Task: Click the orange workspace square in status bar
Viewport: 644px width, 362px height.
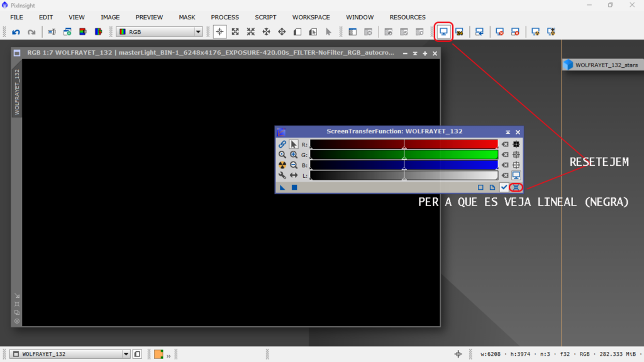Action: (x=158, y=354)
